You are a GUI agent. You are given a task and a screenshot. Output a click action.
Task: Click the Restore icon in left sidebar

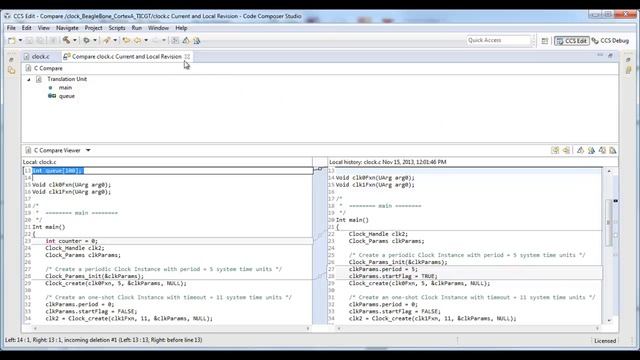click(x=11, y=60)
